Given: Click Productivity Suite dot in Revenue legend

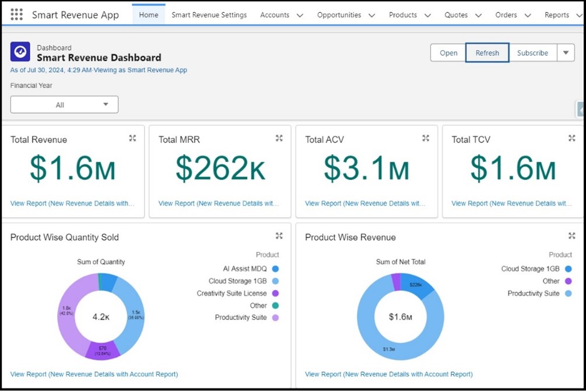Looking at the screenshot, I should click(569, 294).
